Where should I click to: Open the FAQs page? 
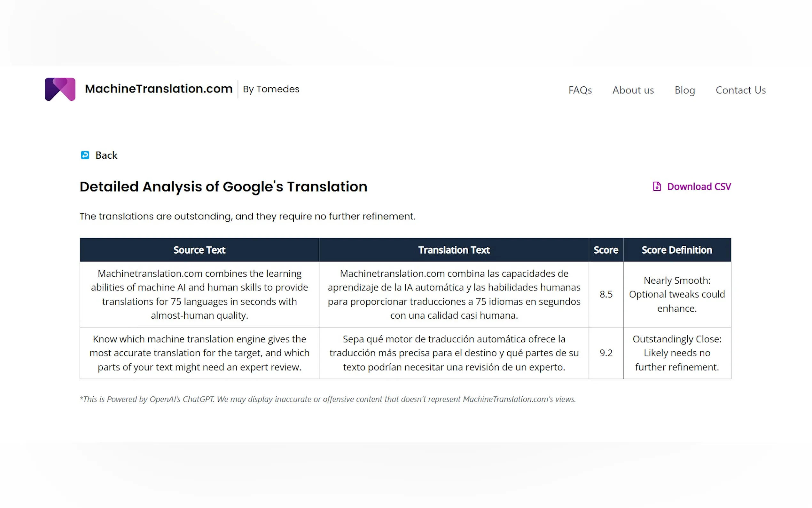580,90
